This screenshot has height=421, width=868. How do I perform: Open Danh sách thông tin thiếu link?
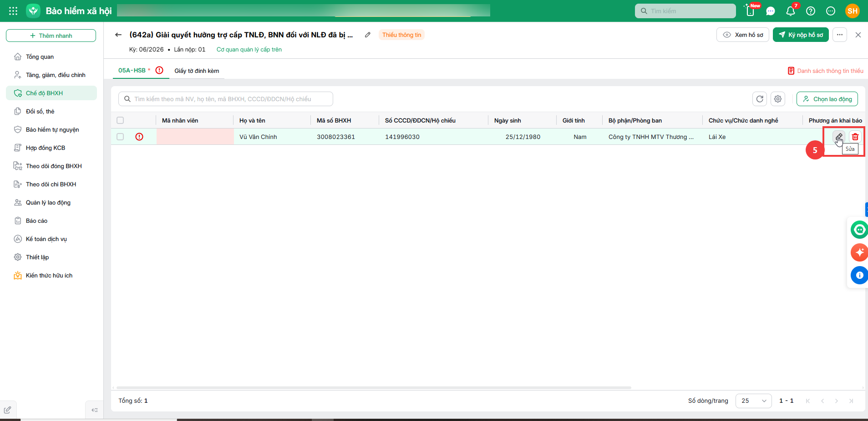826,71
